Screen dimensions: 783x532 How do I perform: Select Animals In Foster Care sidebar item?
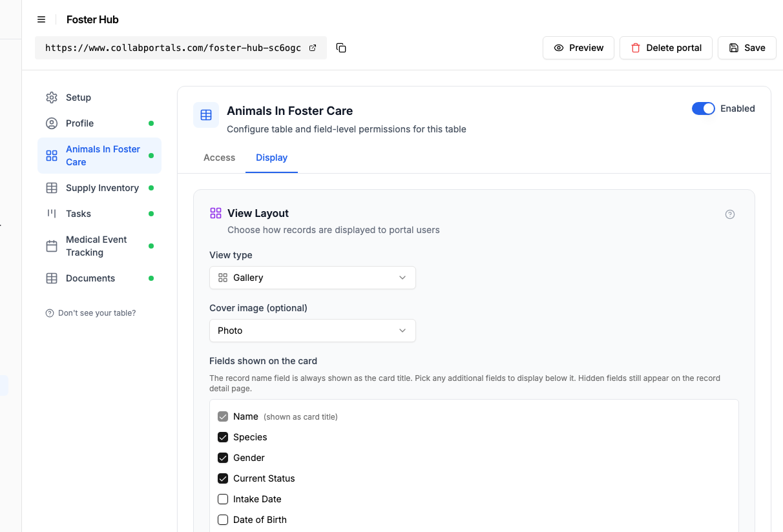tap(99, 156)
